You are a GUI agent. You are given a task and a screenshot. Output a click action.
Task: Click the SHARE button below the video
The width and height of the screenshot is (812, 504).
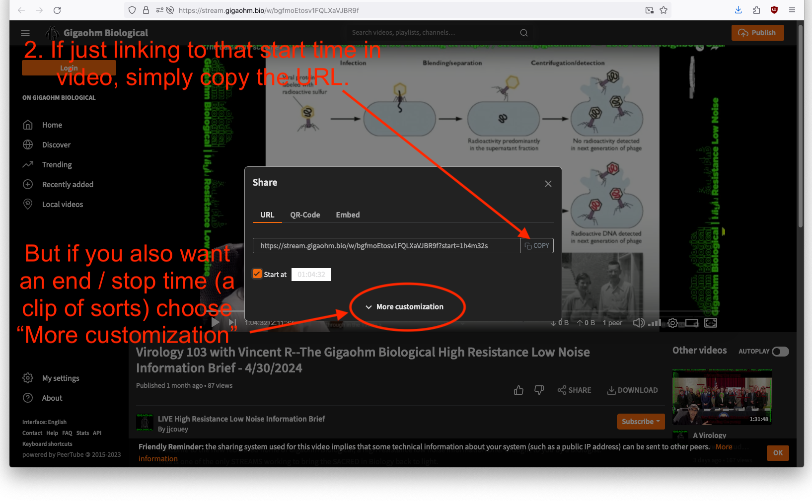(x=574, y=390)
